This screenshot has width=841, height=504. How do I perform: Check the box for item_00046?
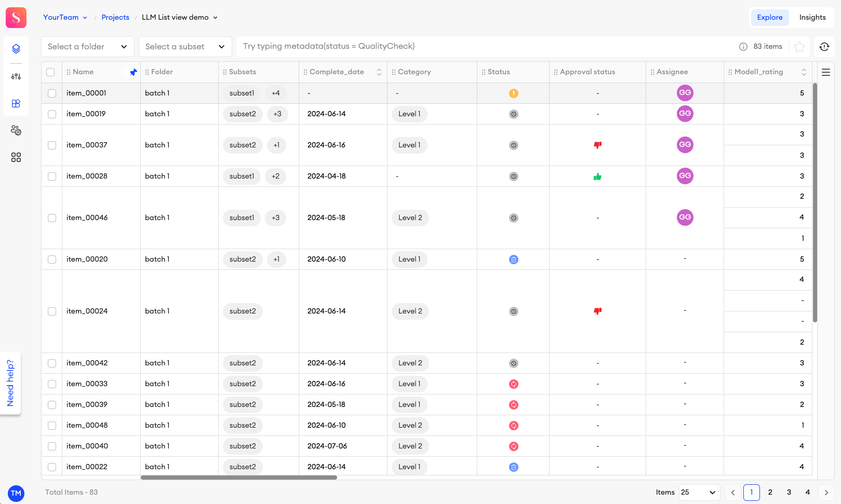click(52, 218)
